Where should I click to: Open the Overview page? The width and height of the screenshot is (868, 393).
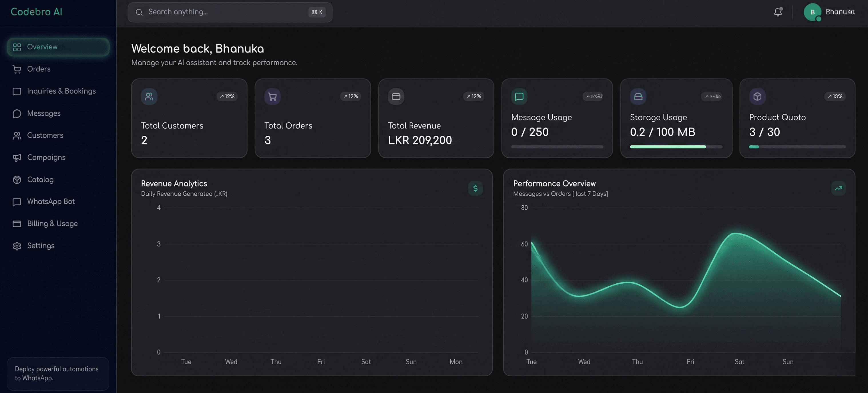pos(58,47)
